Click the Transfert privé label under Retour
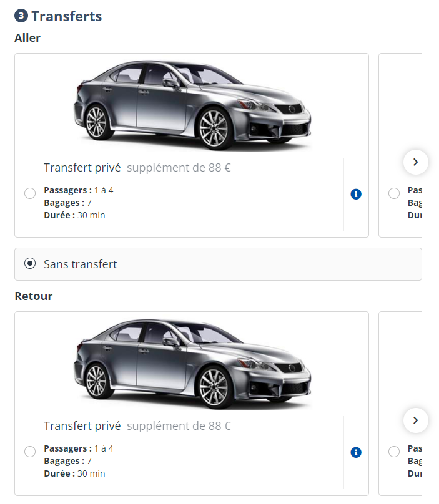439x504 pixels. (x=82, y=426)
